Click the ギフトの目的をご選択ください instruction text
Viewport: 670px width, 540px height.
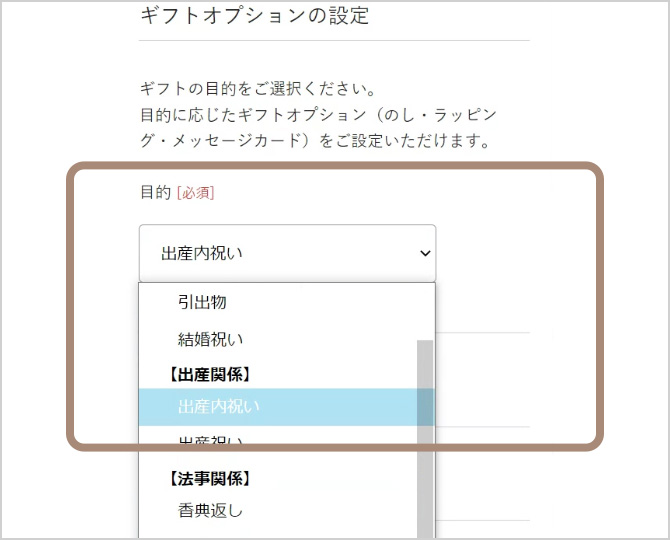point(258,89)
